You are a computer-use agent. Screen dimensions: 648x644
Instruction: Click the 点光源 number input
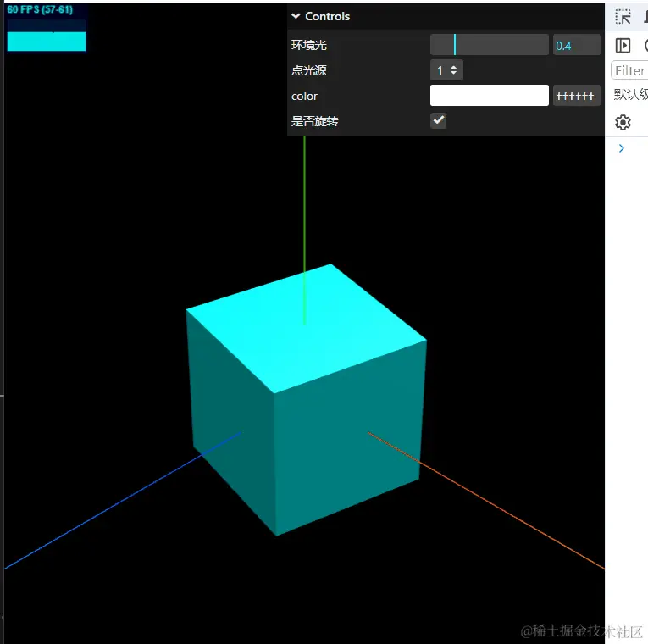point(446,70)
